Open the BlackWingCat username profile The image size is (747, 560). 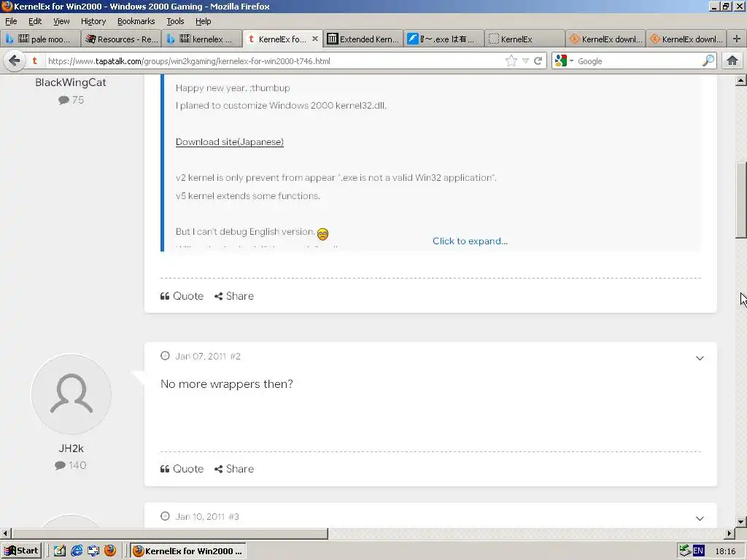(71, 82)
